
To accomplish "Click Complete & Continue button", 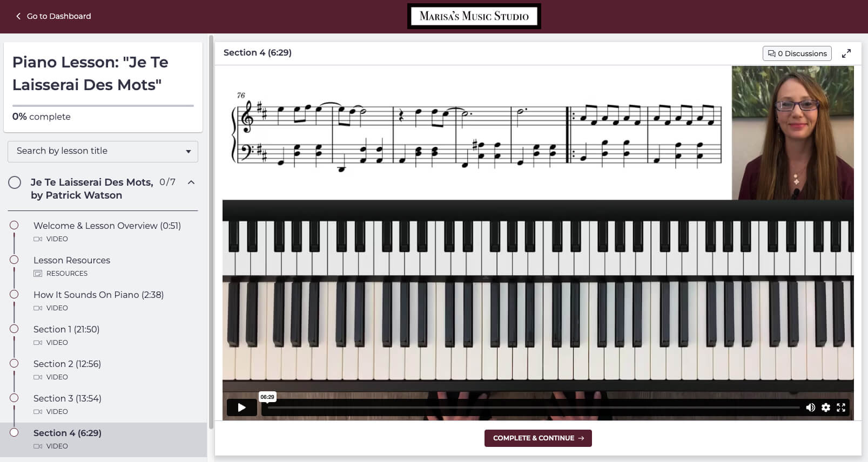I will pyautogui.click(x=538, y=438).
